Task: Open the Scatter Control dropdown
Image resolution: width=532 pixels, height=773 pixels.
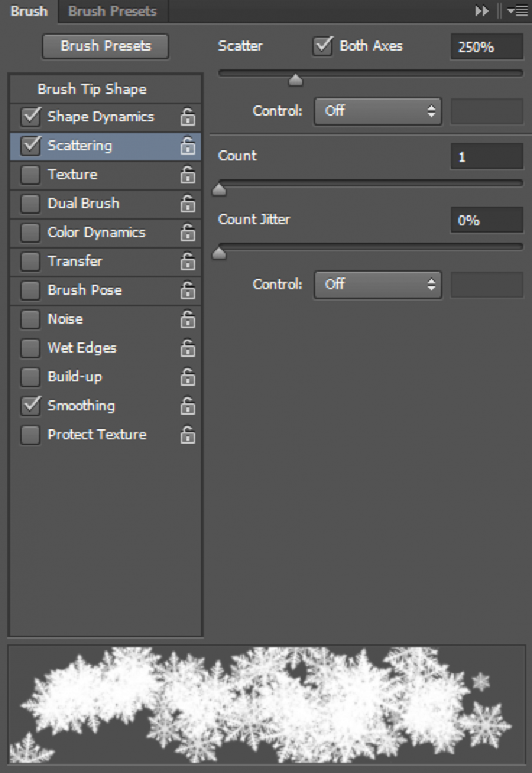Action: coord(377,111)
